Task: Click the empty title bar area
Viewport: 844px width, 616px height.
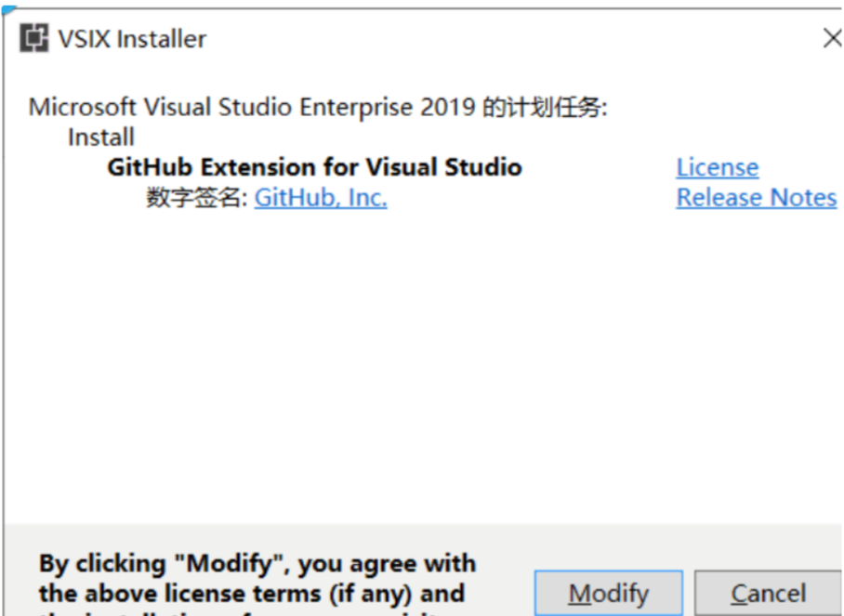Action: [x=511, y=39]
